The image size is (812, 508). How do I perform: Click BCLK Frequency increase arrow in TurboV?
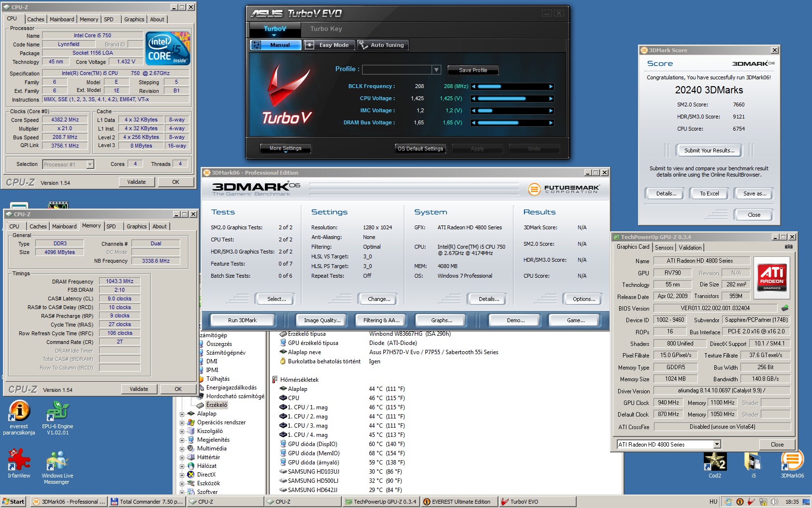pos(551,87)
